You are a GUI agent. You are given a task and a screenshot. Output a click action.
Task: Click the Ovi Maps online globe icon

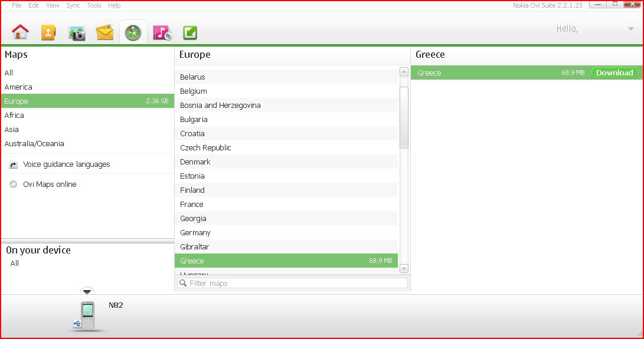[x=13, y=185]
